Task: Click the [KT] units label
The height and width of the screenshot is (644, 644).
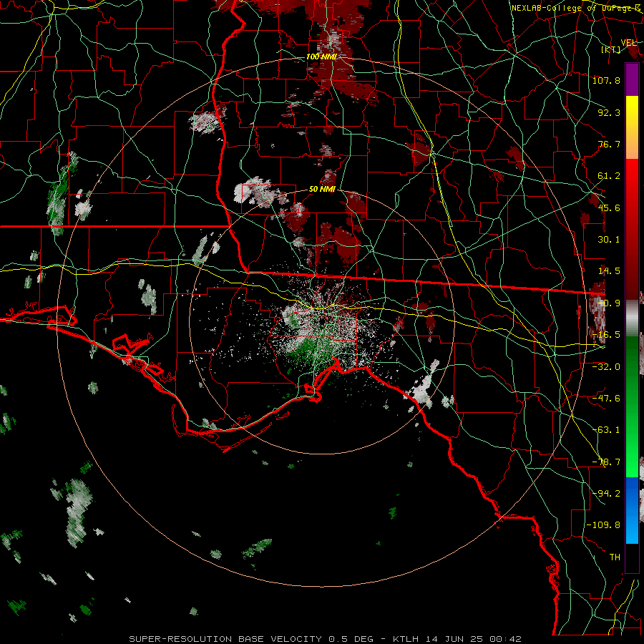Action: point(611,49)
